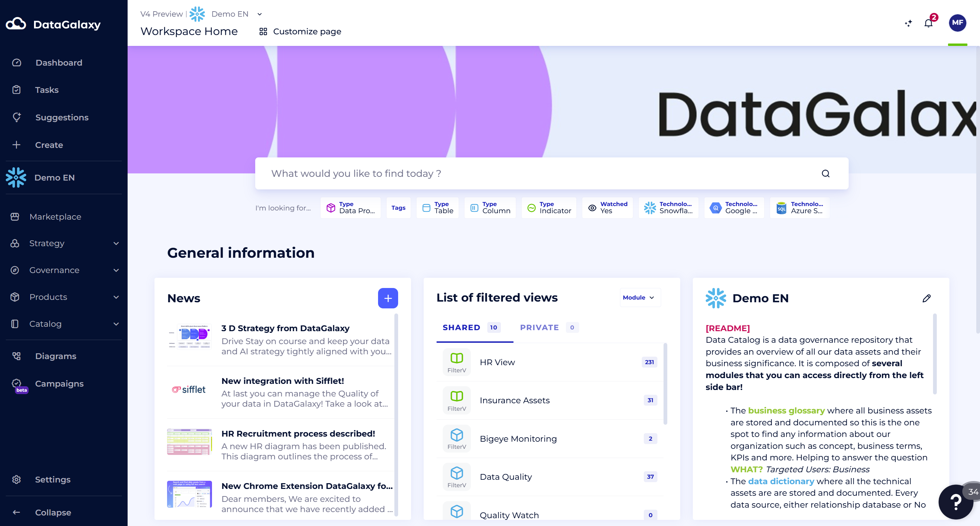Open the data dictionary link
The height and width of the screenshot is (526, 980).
781,481
